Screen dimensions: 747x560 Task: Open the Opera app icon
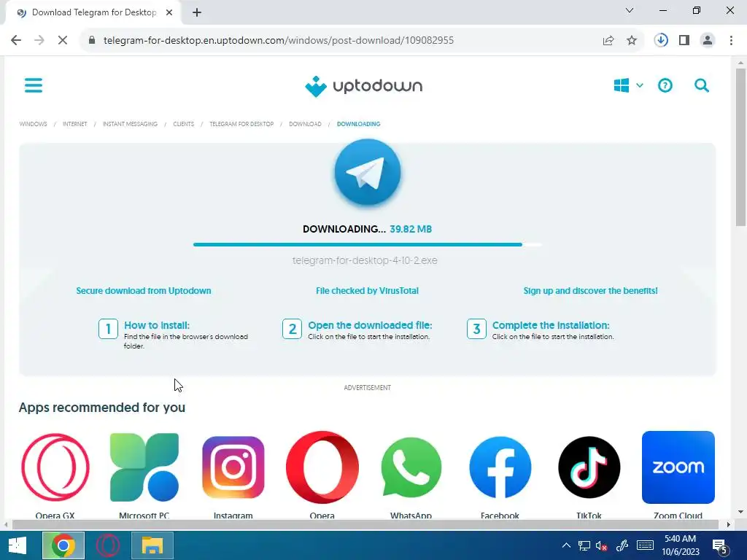(322, 467)
